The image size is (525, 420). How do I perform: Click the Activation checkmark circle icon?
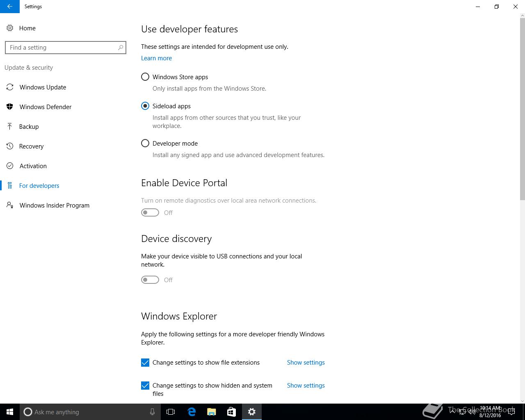(10, 166)
